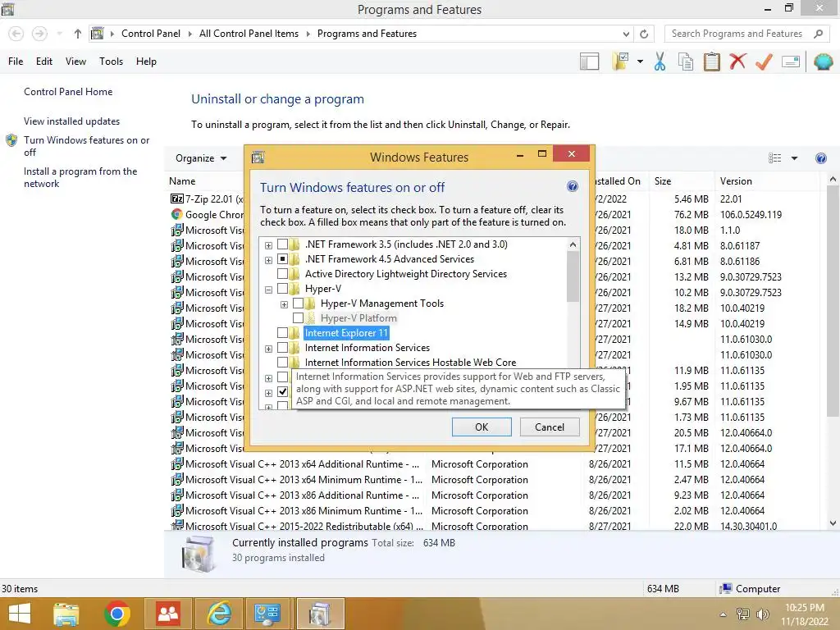Open Control Panel Home link
Screen dimensions: 840x630
click(x=68, y=92)
